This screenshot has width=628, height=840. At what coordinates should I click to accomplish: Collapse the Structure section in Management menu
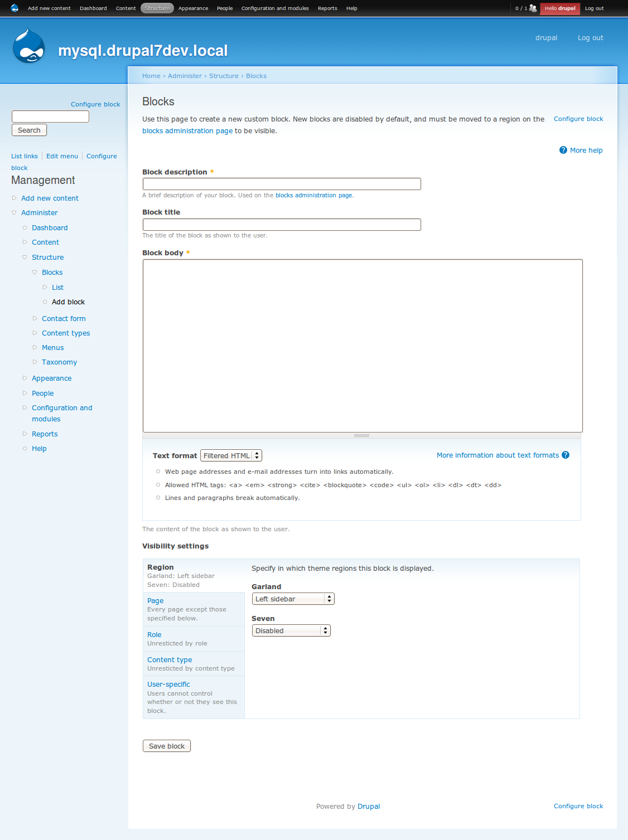(25, 257)
